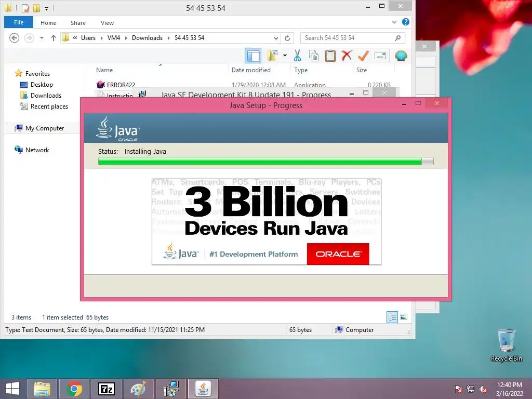Screen dimensions: 532x399
Task: Switch to details view in status bar
Action: point(392,317)
